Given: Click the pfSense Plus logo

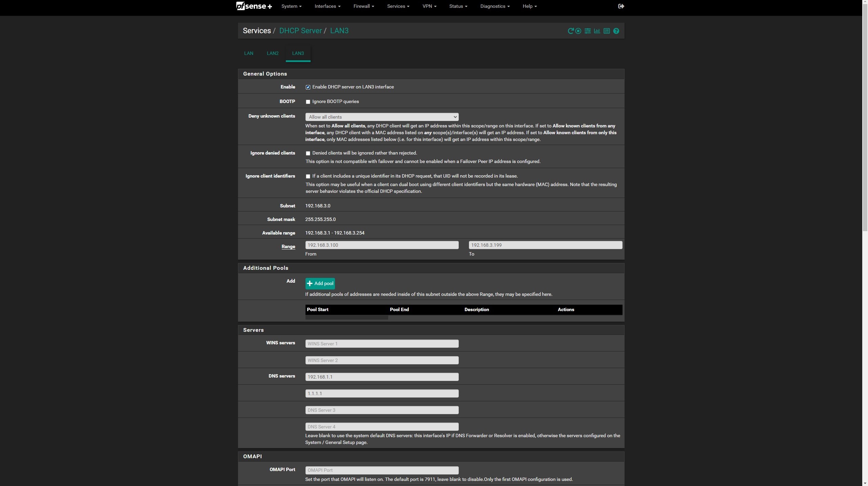Looking at the screenshot, I should (254, 6).
